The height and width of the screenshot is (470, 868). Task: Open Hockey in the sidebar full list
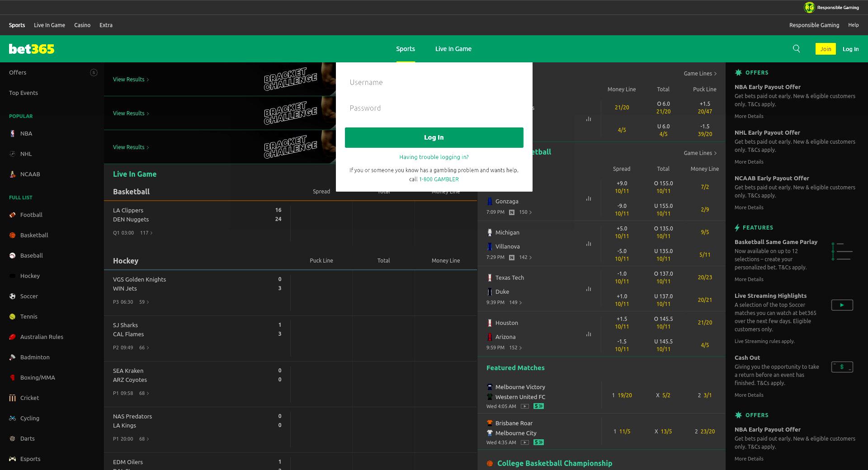point(30,276)
